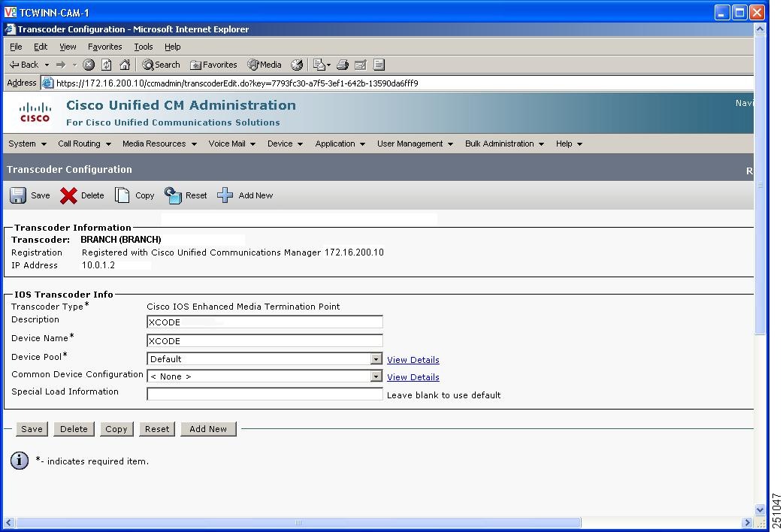Click the browser Back arrow icon
This screenshot has height=532, width=783.
(14, 65)
